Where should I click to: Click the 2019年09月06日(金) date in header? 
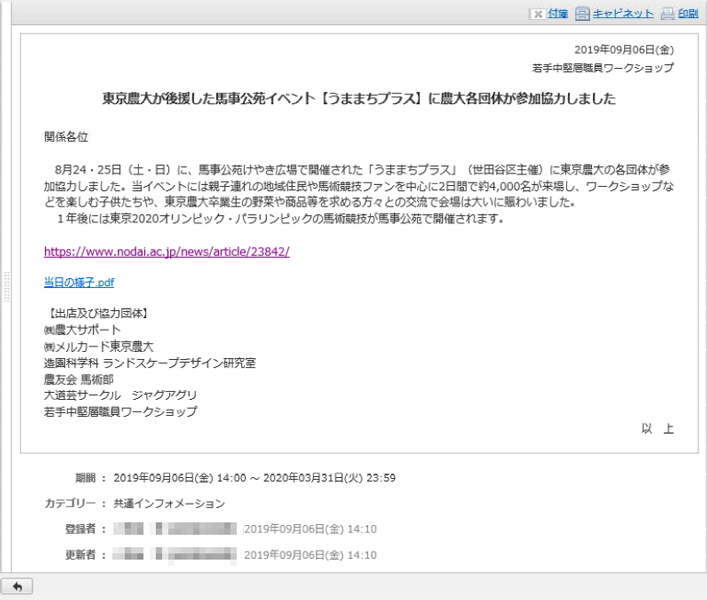[624, 49]
